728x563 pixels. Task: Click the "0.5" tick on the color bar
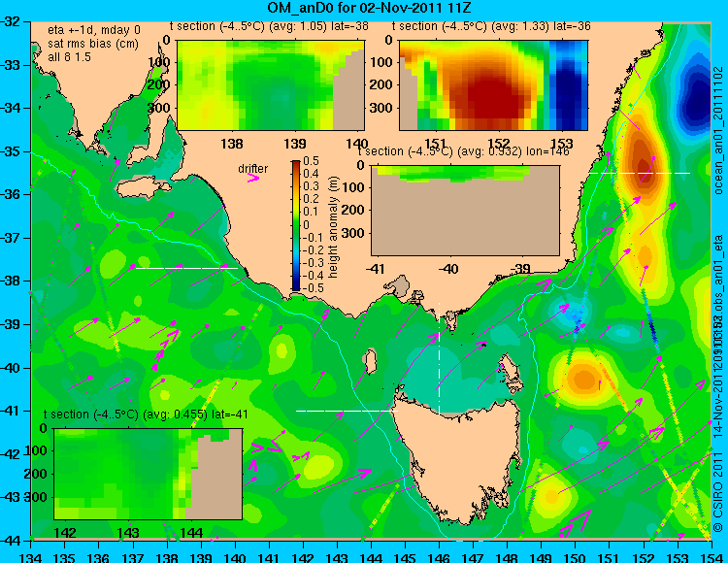click(x=311, y=161)
